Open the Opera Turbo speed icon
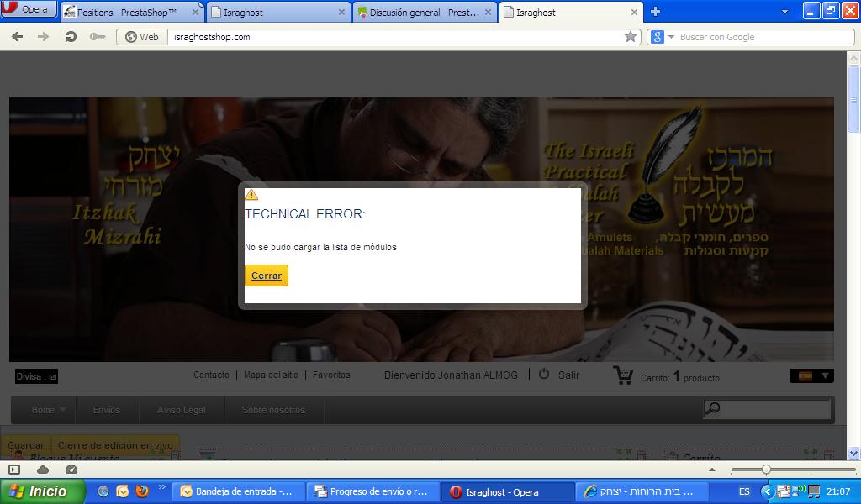Image resolution: width=861 pixels, height=504 pixels. tap(71, 470)
